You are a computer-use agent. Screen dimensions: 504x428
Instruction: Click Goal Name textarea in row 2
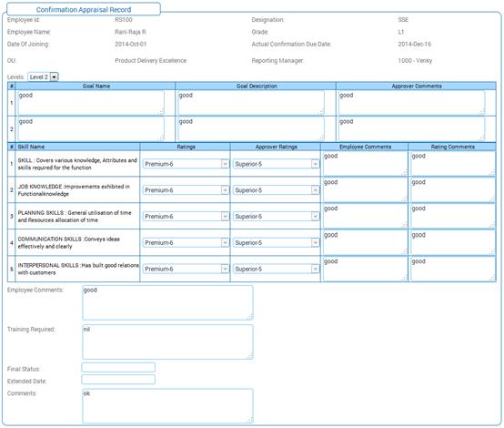(x=91, y=129)
